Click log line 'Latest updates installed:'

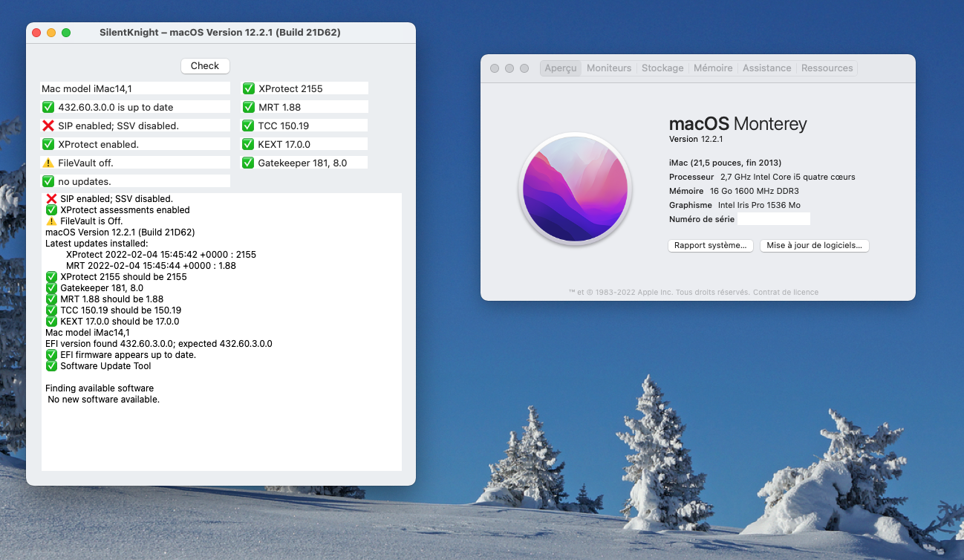97,244
